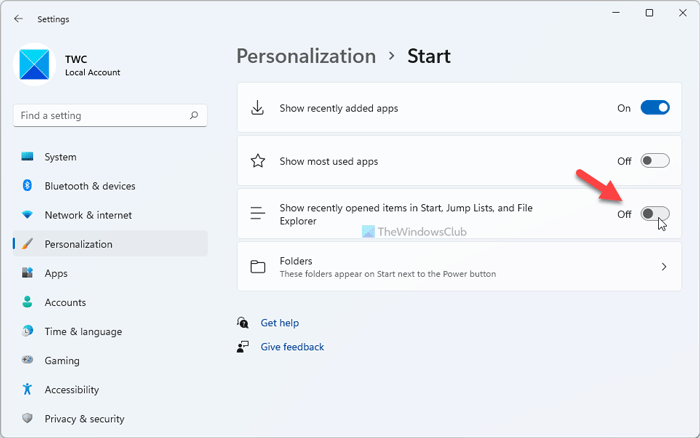Open the Get help link

(x=279, y=323)
